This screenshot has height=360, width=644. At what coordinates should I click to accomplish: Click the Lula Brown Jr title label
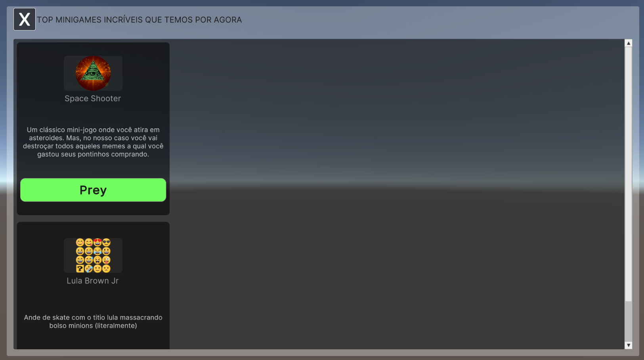pyautogui.click(x=93, y=281)
